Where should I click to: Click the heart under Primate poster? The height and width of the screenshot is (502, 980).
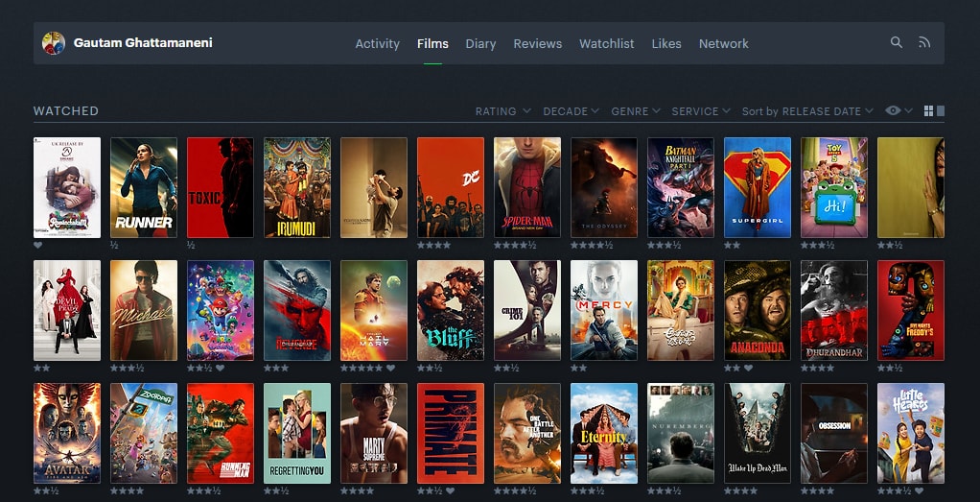point(450,490)
